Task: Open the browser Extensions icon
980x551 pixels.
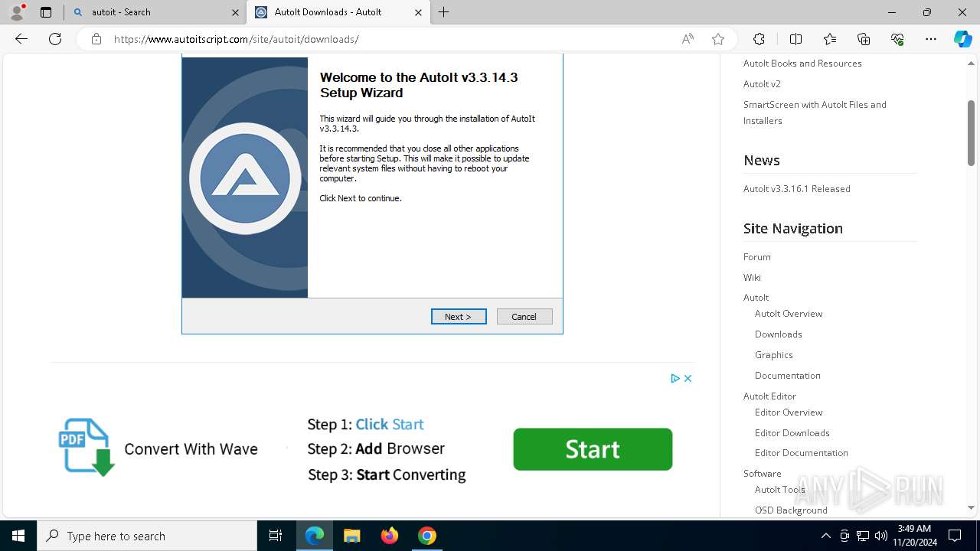Action: [x=759, y=39]
